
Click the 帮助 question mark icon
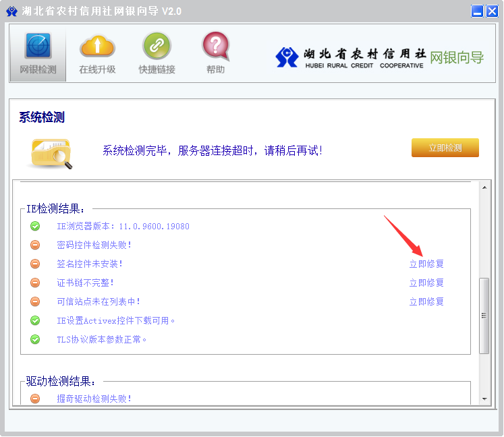point(215,47)
